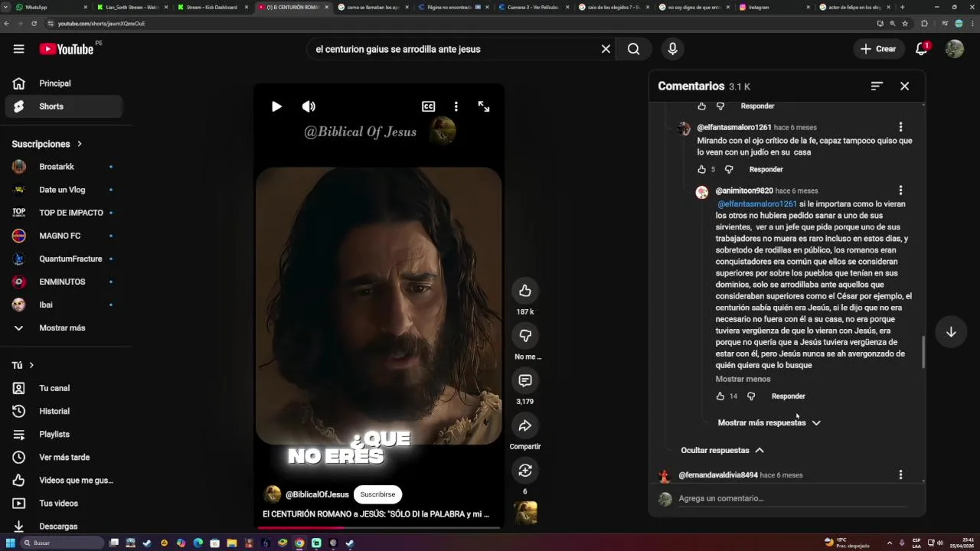Open the account avatar menu

click(x=954, y=49)
